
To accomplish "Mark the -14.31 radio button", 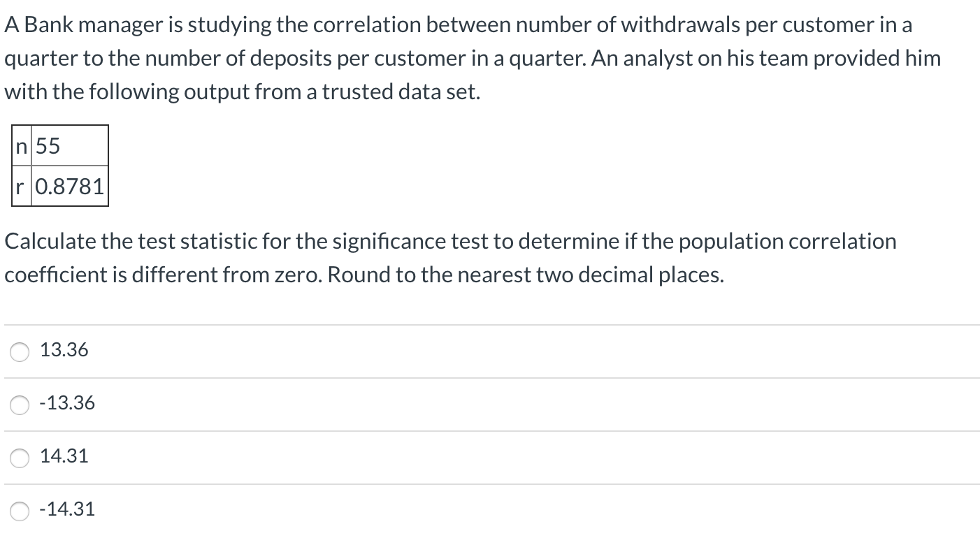I will pos(20,511).
